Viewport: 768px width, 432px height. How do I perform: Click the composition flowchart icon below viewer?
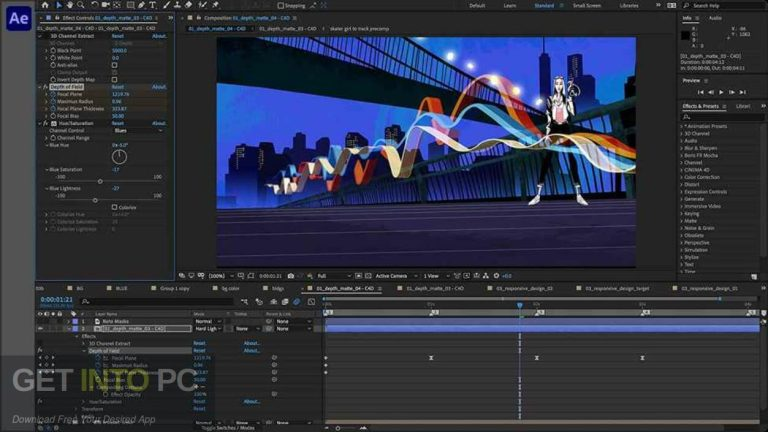[x=486, y=276]
